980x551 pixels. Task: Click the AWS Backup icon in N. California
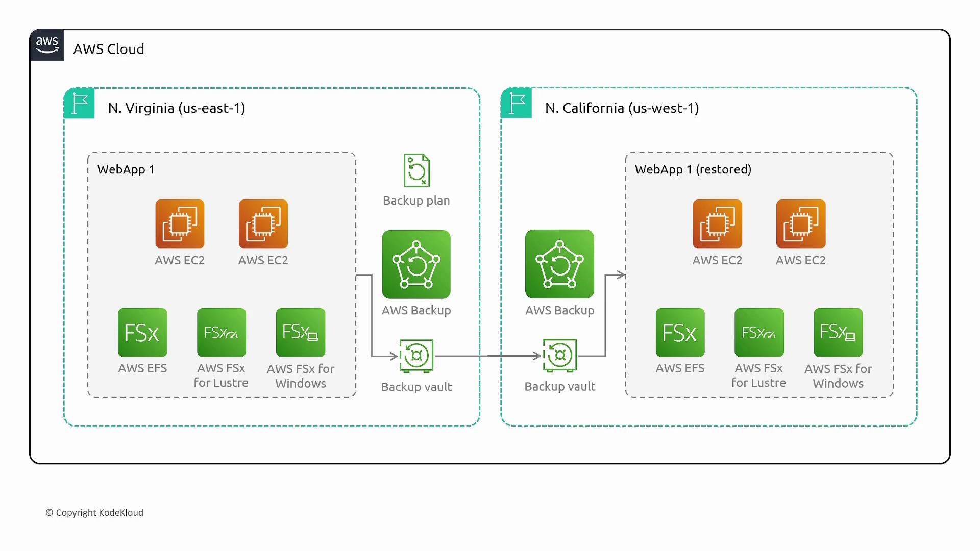(559, 264)
